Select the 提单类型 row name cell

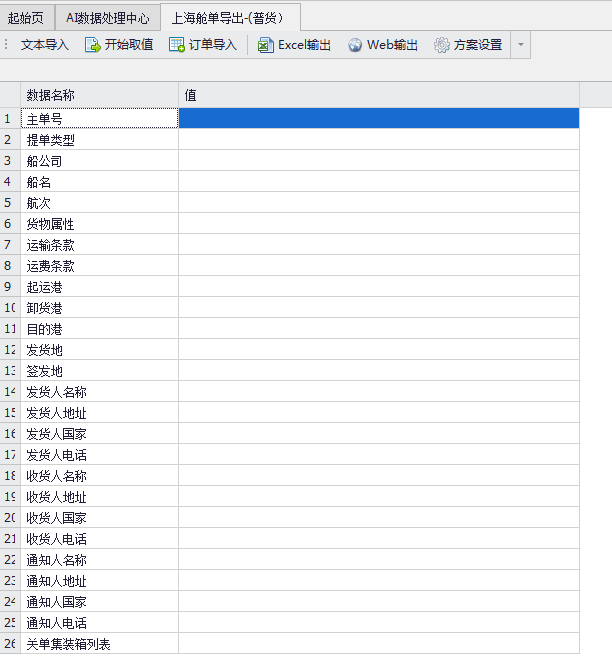[99, 140]
